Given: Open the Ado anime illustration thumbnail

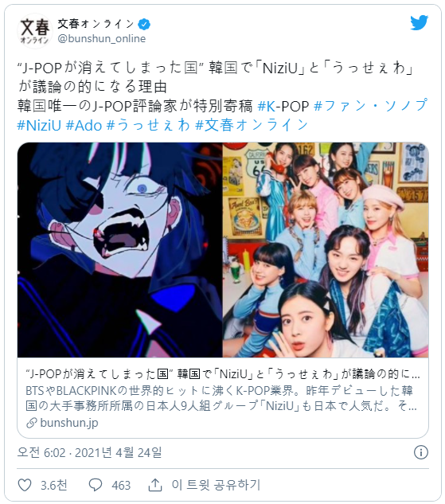Looking at the screenshot, I should coord(119,250).
